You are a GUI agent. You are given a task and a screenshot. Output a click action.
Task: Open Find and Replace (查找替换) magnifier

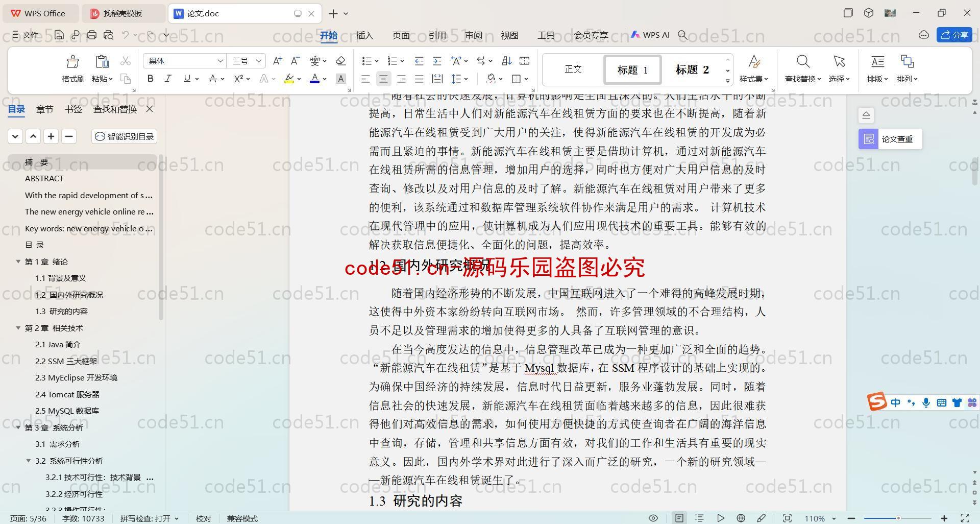[803, 62]
